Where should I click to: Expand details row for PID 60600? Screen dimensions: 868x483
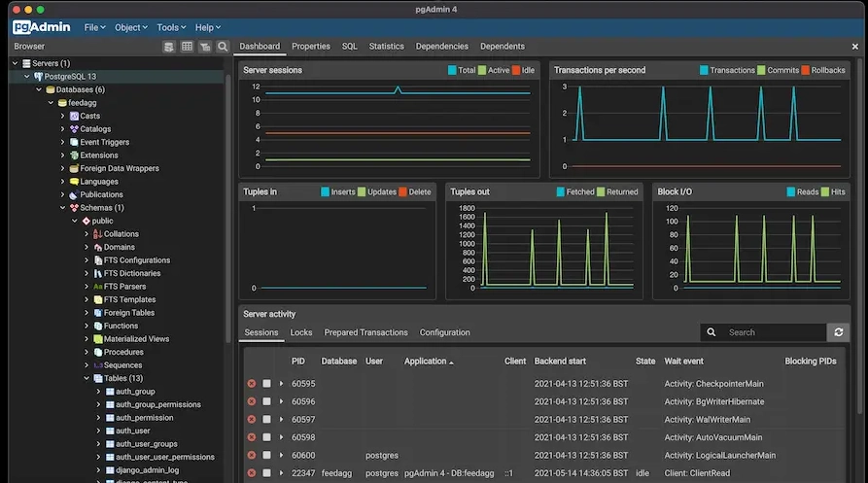281,455
